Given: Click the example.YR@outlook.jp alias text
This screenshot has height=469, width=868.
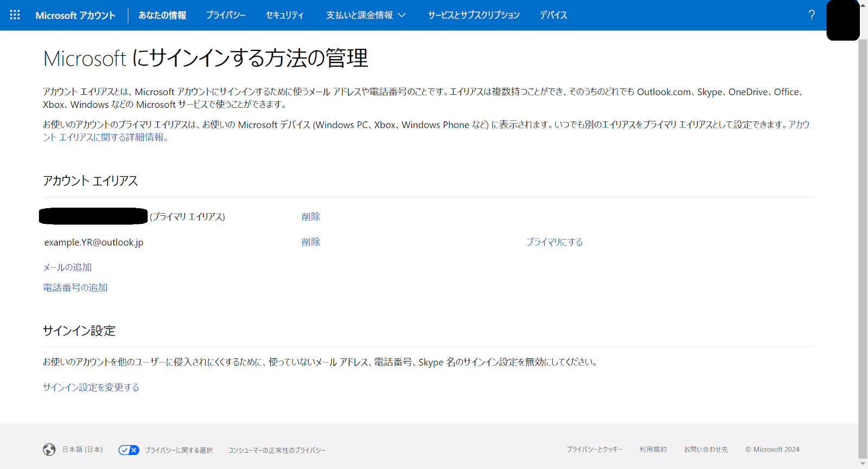Looking at the screenshot, I should coord(94,242).
